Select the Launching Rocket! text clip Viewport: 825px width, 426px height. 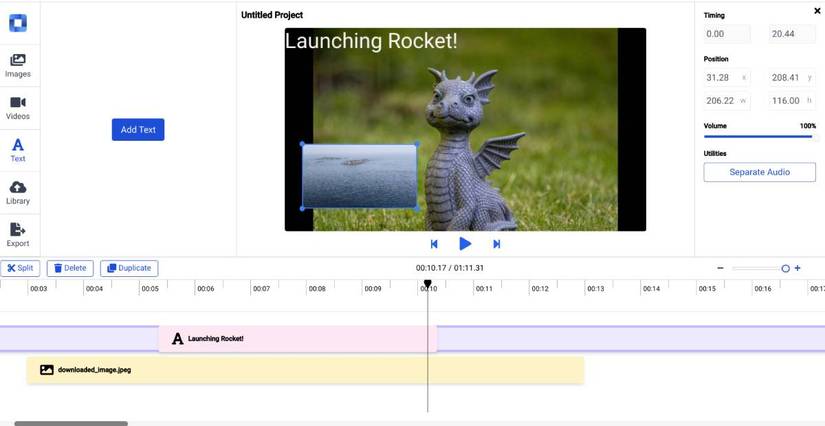298,339
